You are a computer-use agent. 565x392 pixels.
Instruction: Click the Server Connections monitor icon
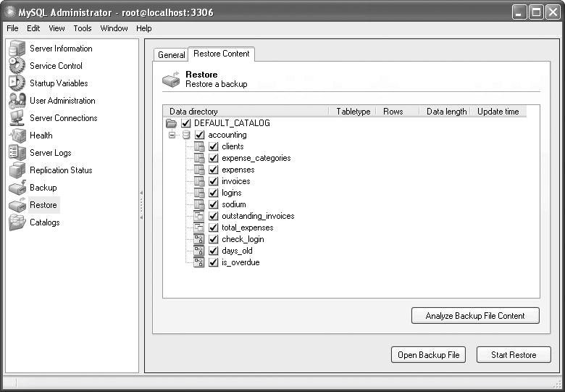[17, 118]
